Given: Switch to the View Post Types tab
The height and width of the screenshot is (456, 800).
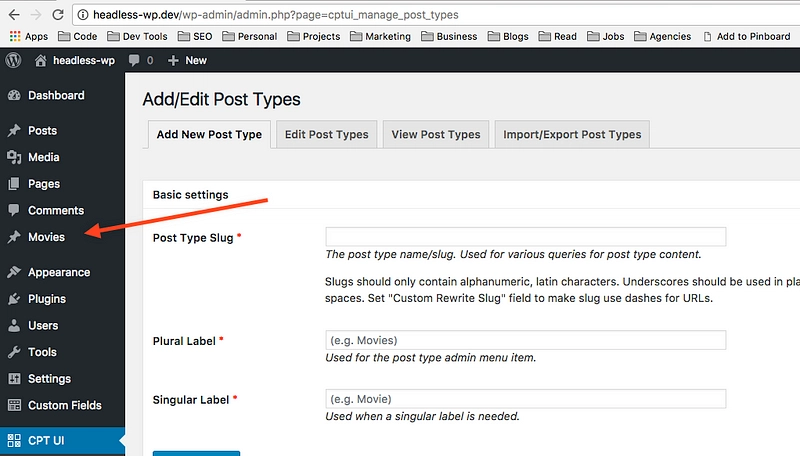Looking at the screenshot, I should click(x=436, y=134).
